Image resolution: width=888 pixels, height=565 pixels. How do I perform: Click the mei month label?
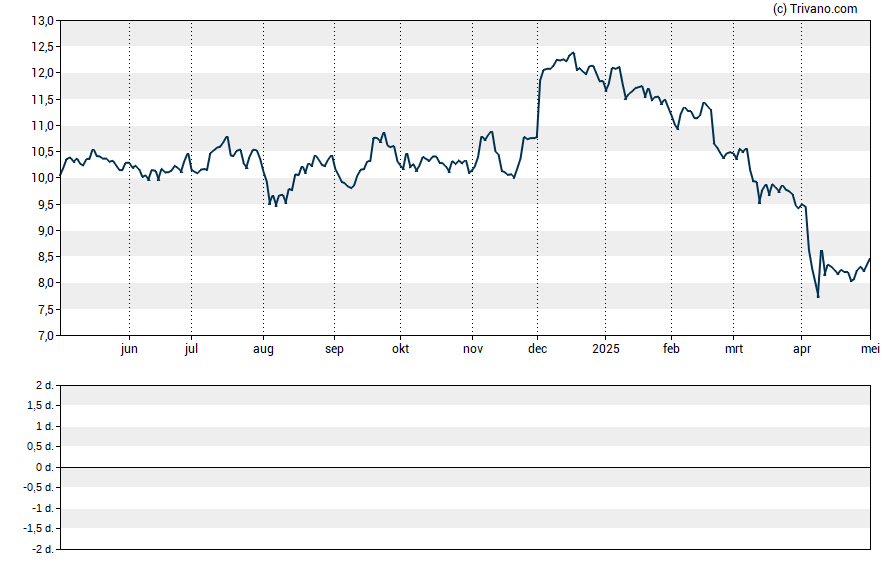point(870,349)
